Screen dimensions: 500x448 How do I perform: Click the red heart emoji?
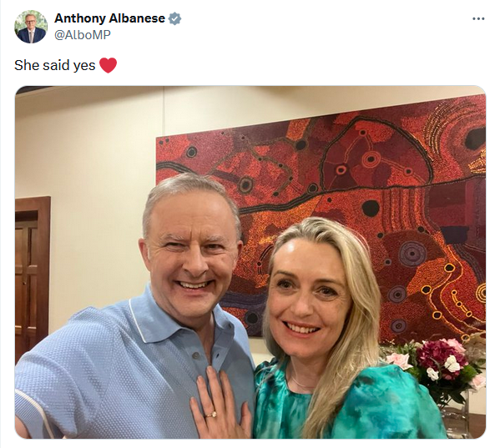[109, 65]
